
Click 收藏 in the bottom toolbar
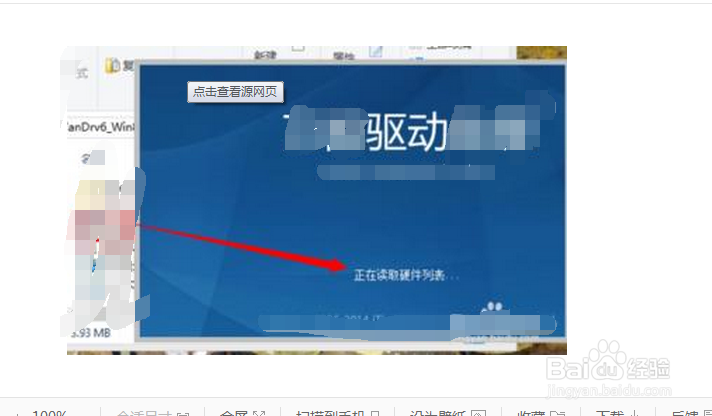[540, 413]
